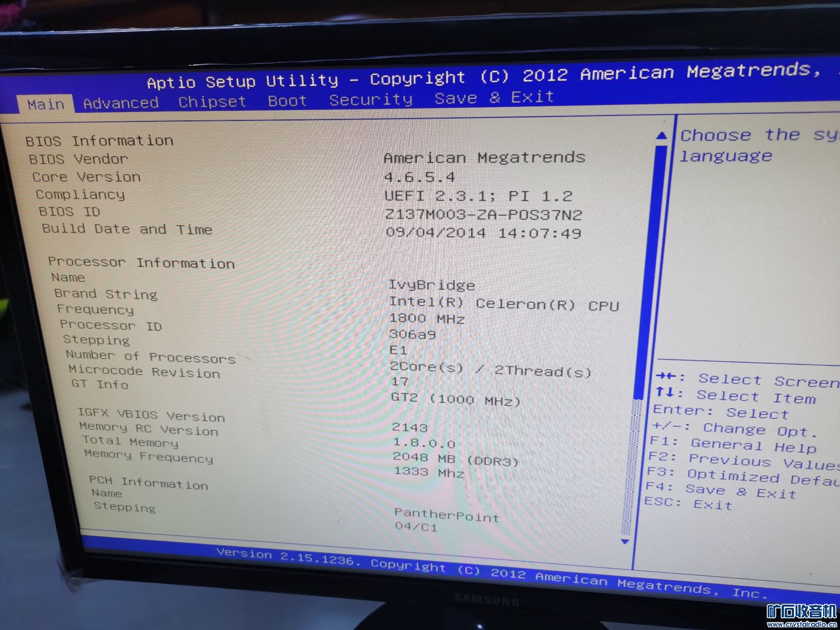Click the processor name value IvyBridge
Image resolution: width=840 pixels, height=630 pixels.
pos(432,285)
